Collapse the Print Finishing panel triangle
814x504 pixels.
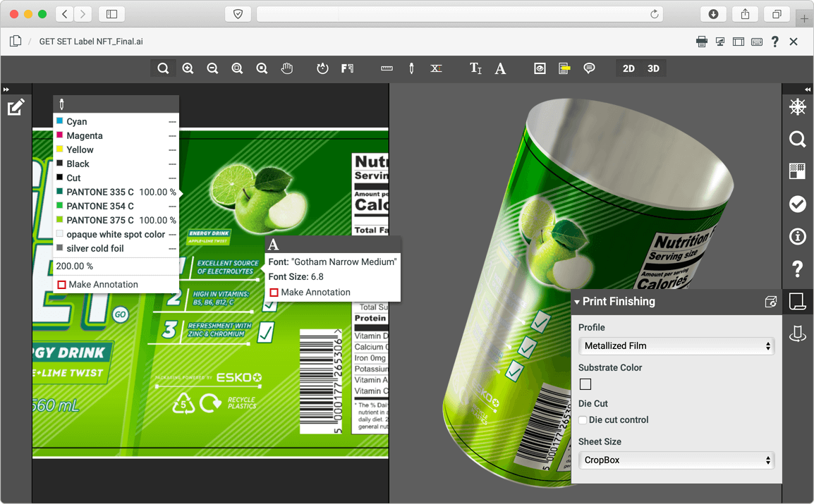(x=577, y=302)
